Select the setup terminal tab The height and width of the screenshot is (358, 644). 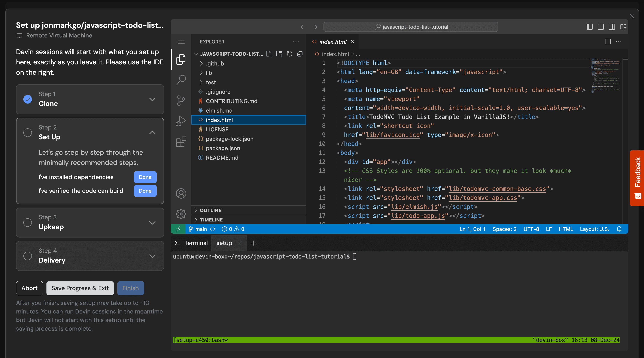[x=224, y=243]
